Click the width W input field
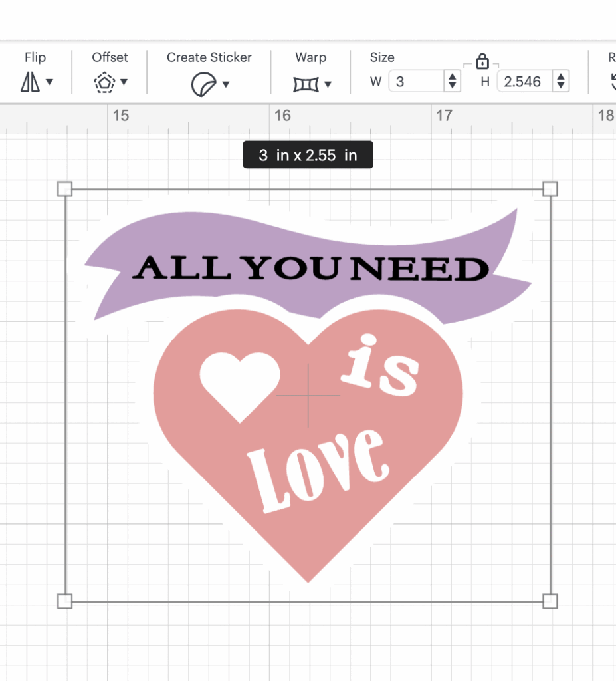The width and height of the screenshot is (616, 681). (415, 82)
